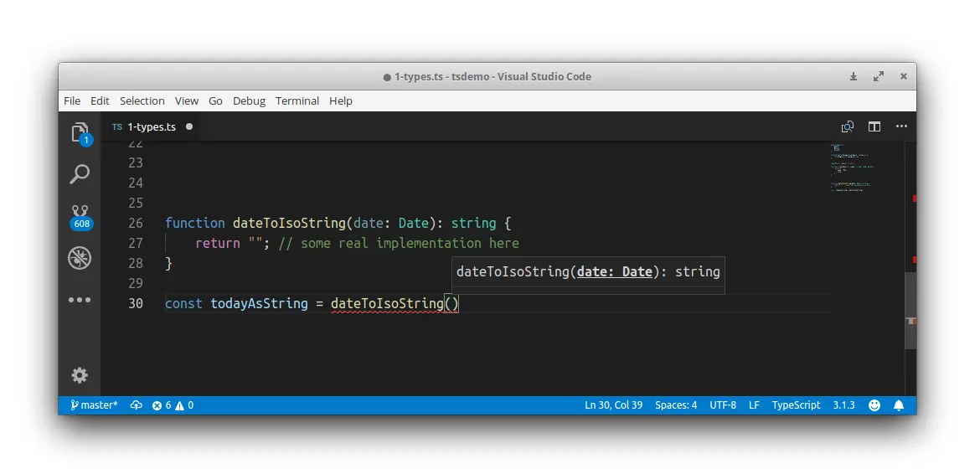Select encoding UTF-8 in status bar
The image size is (980, 469).
pyautogui.click(x=723, y=405)
